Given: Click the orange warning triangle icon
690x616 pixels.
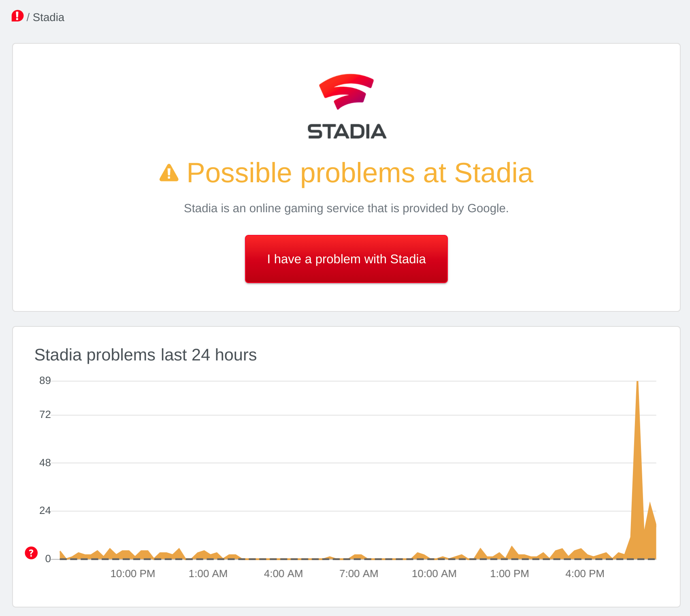Looking at the screenshot, I should (169, 173).
